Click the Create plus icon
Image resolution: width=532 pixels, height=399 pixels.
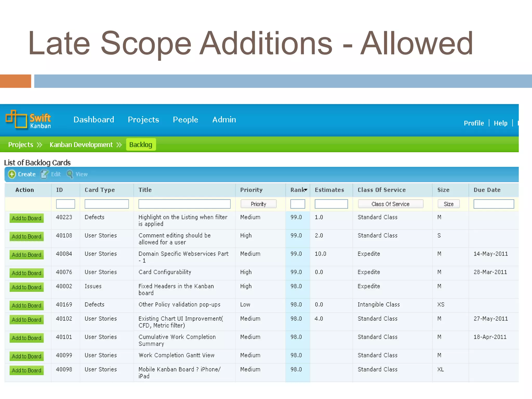(x=12, y=174)
